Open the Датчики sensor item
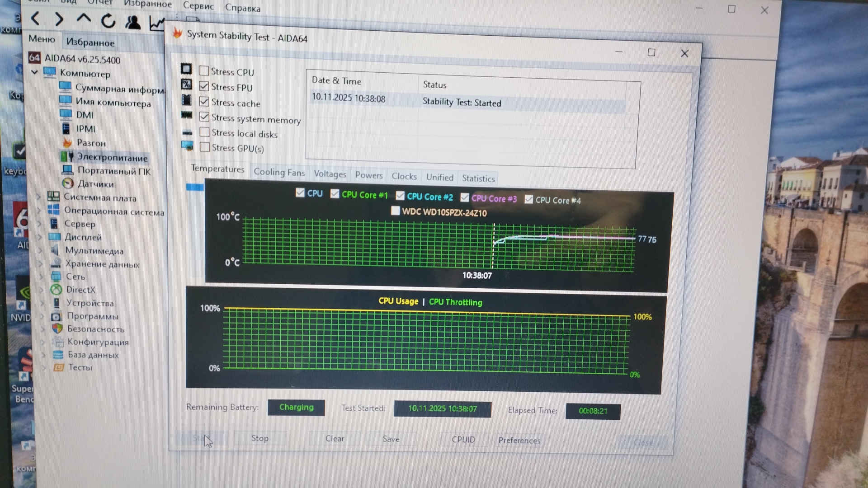Screen dimensions: 868x488 click(95, 184)
